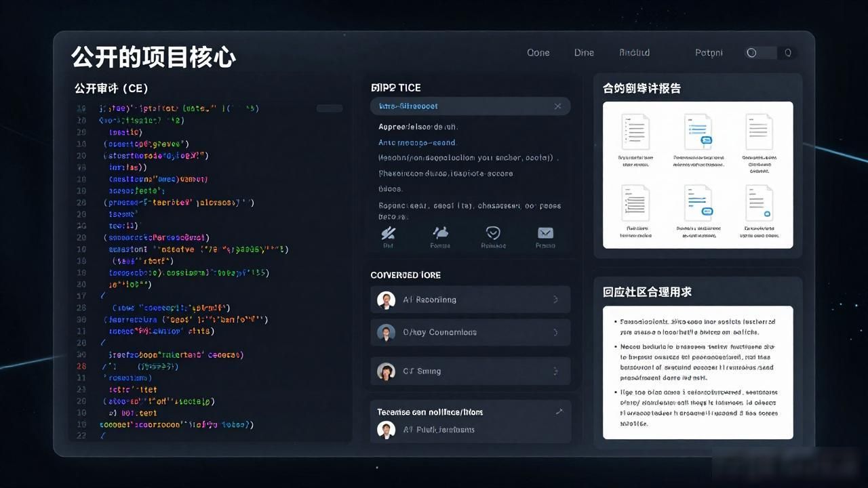This screenshot has width=868, height=488.
Task: Click the COTVERGED IORE section heading
Action: [406, 274]
